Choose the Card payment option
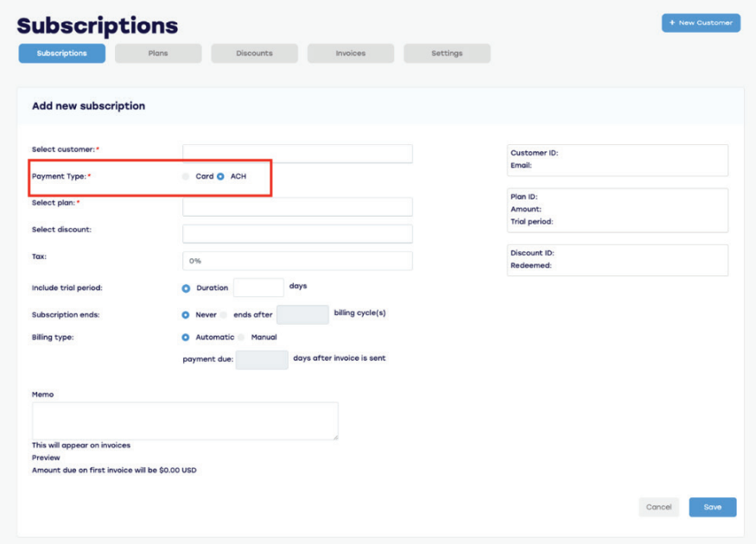The height and width of the screenshot is (544, 756). tap(185, 176)
